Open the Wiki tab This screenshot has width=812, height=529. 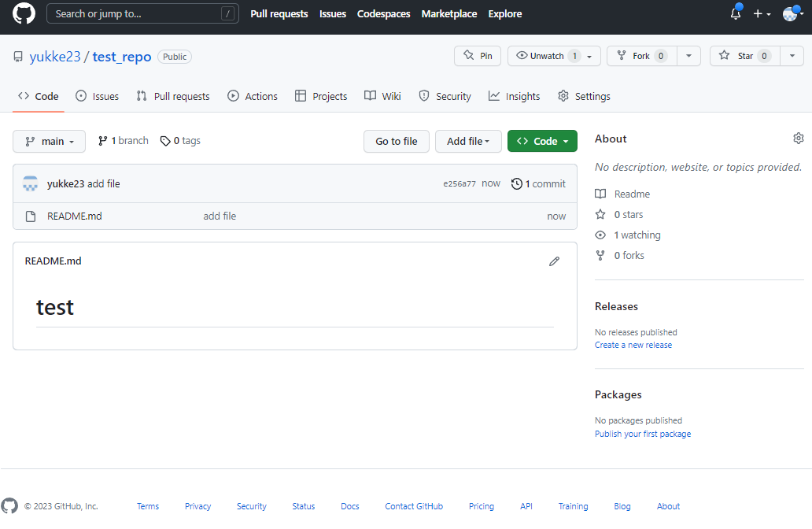[x=382, y=96]
